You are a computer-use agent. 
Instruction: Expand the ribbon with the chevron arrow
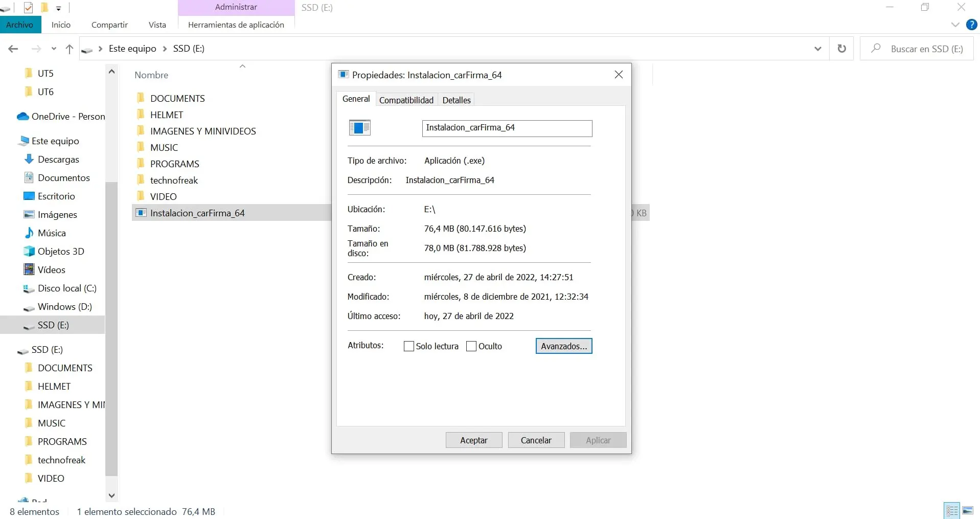(955, 25)
